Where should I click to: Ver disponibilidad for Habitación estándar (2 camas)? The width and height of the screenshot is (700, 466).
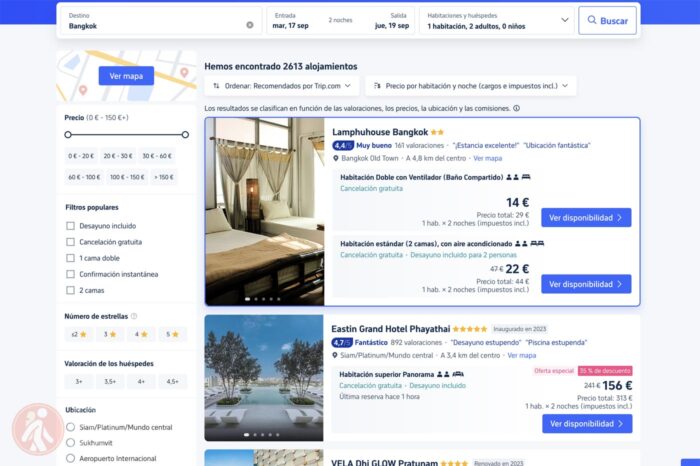click(586, 284)
